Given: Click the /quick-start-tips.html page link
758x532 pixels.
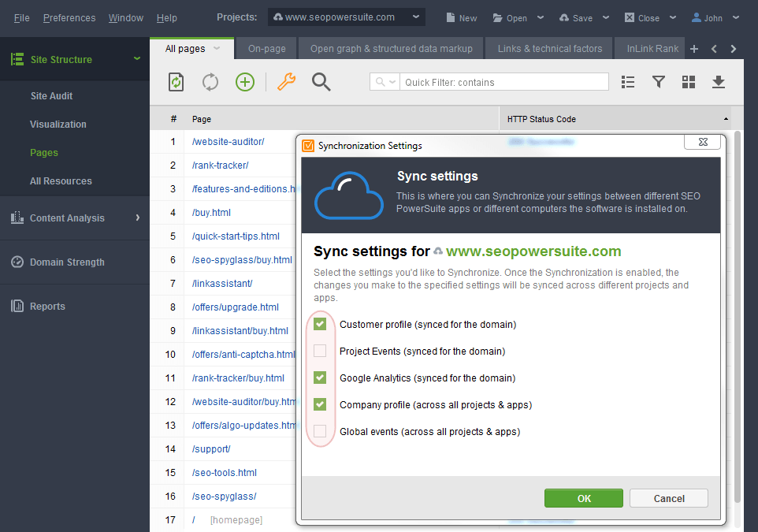Looking at the screenshot, I should [236, 236].
